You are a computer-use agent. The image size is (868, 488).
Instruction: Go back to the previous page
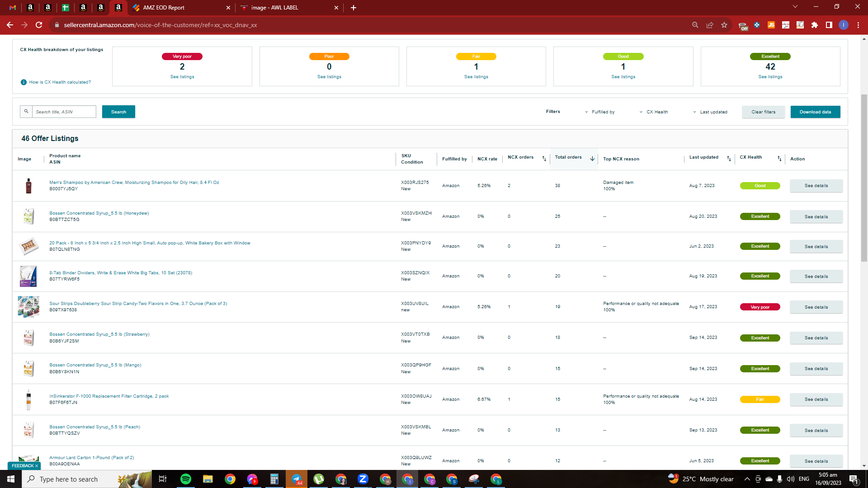[x=10, y=25]
